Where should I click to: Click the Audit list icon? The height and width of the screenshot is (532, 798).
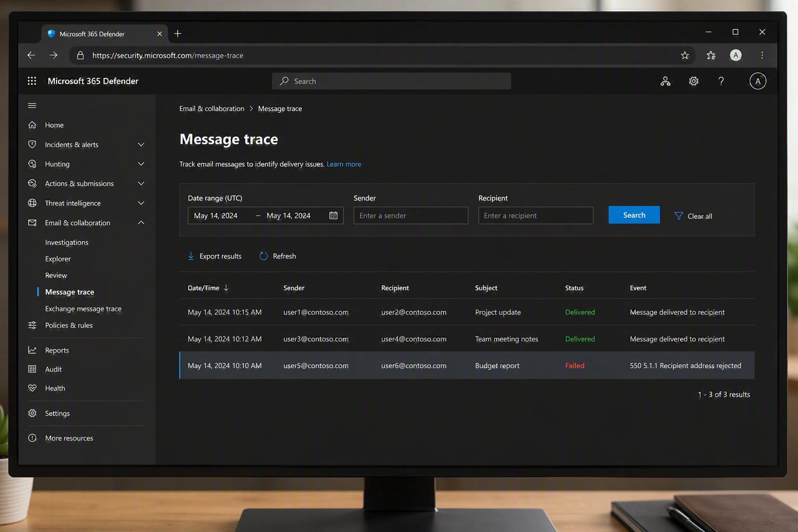coord(32,369)
